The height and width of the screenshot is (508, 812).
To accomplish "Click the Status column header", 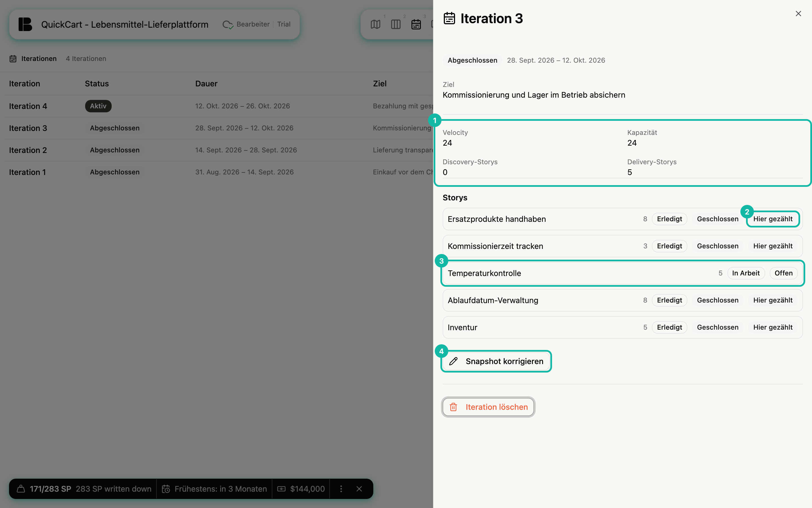I will pyautogui.click(x=97, y=84).
